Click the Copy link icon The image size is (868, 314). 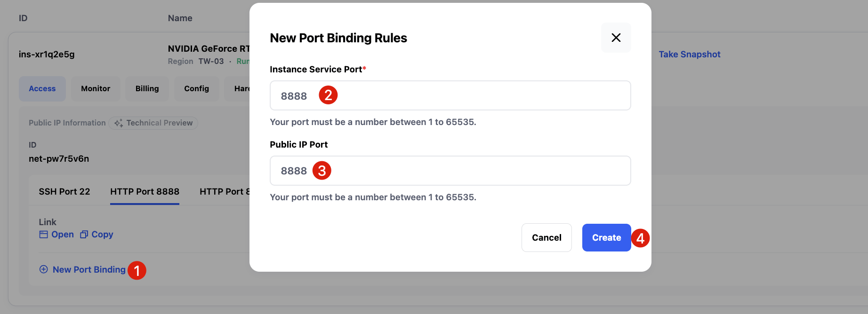84,235
